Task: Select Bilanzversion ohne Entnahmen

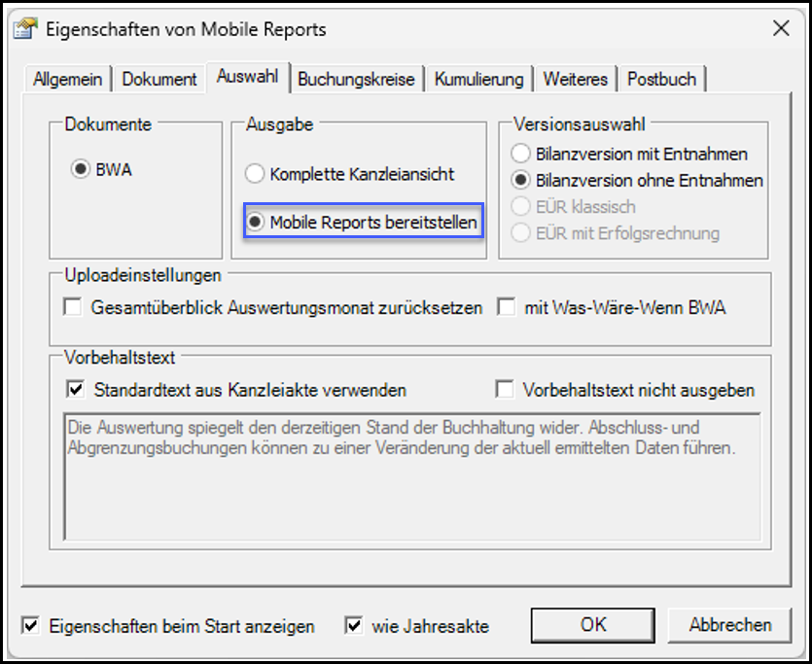Action: pos(520,180)
